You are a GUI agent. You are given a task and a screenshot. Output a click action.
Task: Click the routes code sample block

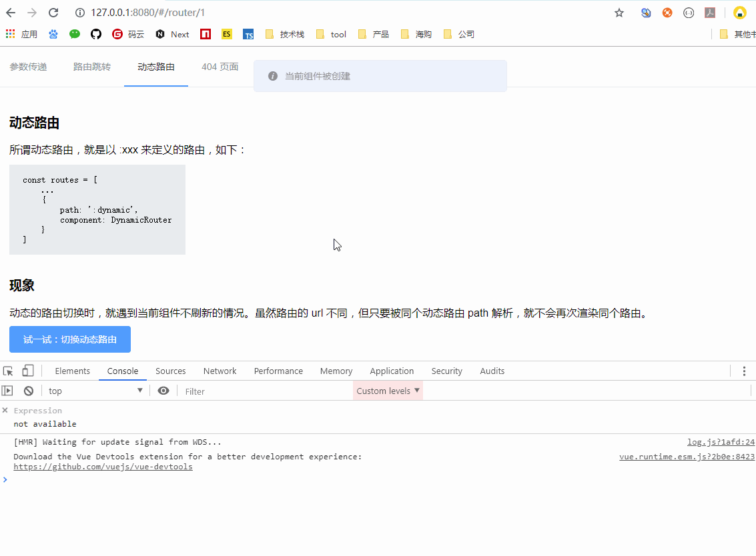coord(97,209)
